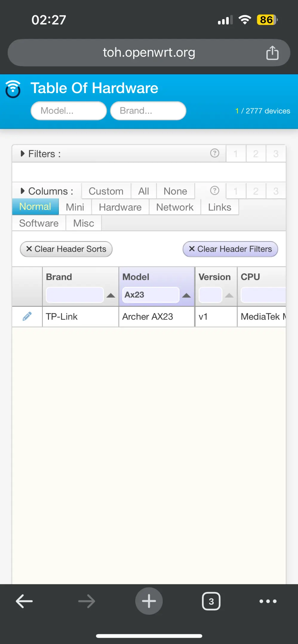Image resolution: width=298 pixels, height=644 pixels.
Task: Select the Normal column preset
Action: (35, 207)
